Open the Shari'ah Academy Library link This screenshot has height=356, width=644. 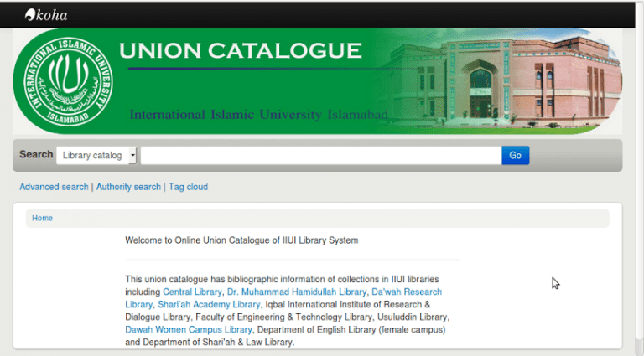coord(209,305)
